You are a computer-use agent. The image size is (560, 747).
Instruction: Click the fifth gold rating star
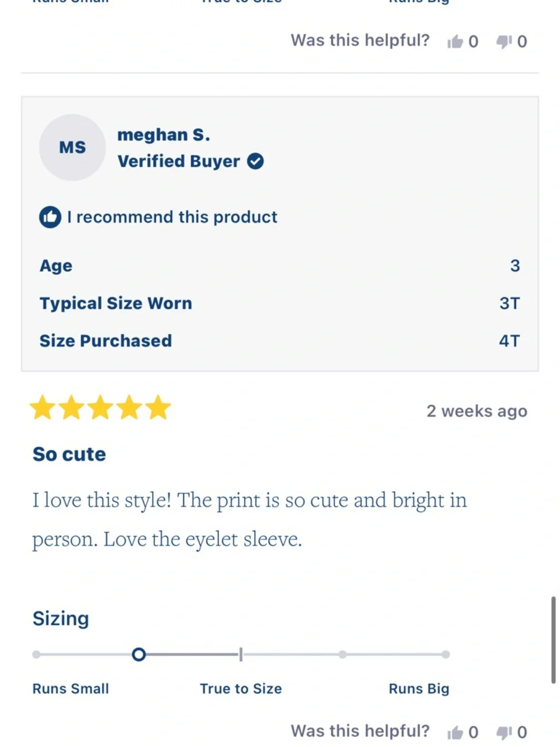click(x=158, y=408)
